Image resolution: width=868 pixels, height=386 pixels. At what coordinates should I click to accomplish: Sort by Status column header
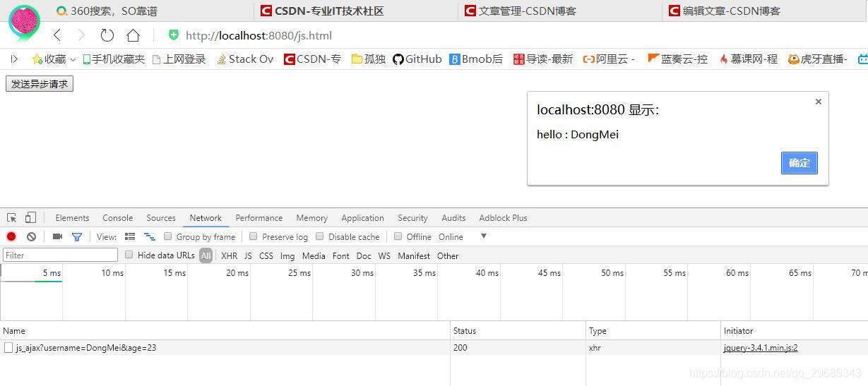click(518, 330)
